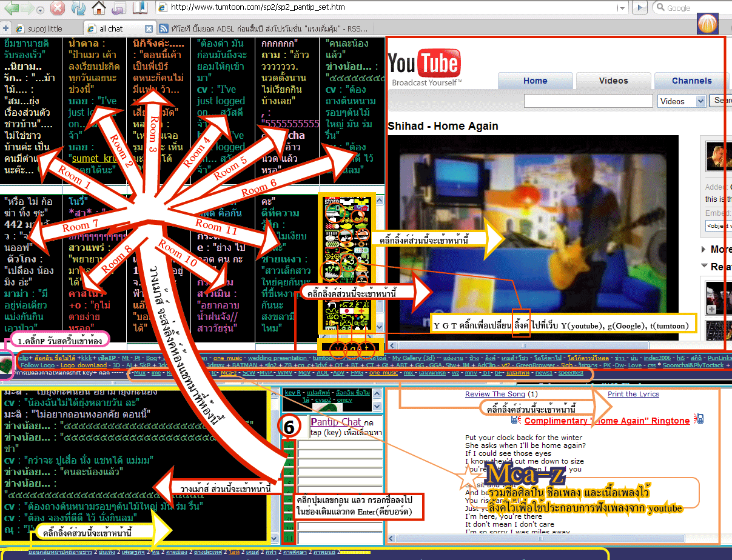Click the green heart run-script icon
The width and height of the screenshot is (732, 560).
pos(6,365)
